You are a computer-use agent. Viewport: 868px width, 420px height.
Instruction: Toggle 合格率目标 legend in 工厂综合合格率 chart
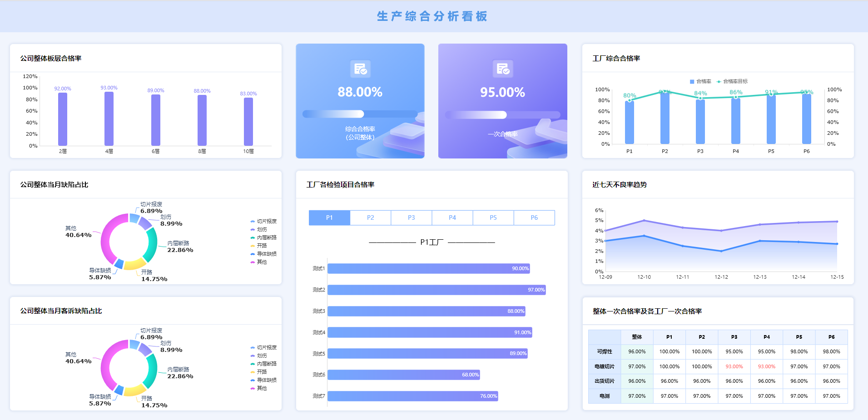click(732, 81)
